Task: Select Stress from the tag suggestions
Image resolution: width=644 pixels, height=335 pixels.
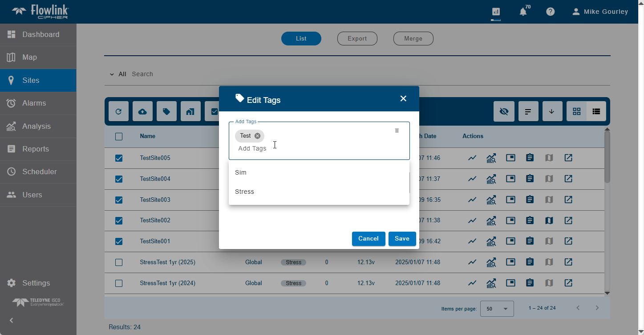Action: coord(245,192)
